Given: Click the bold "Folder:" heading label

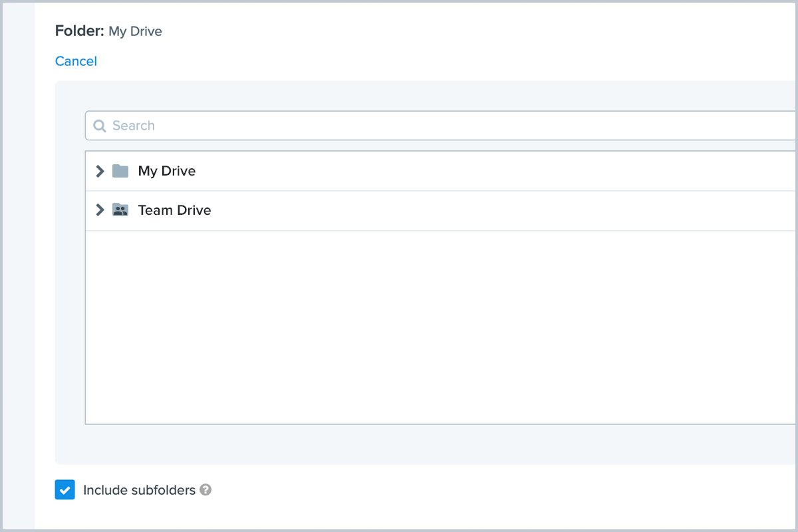Looking at the screenshot, I should click(x=80, y=31).
